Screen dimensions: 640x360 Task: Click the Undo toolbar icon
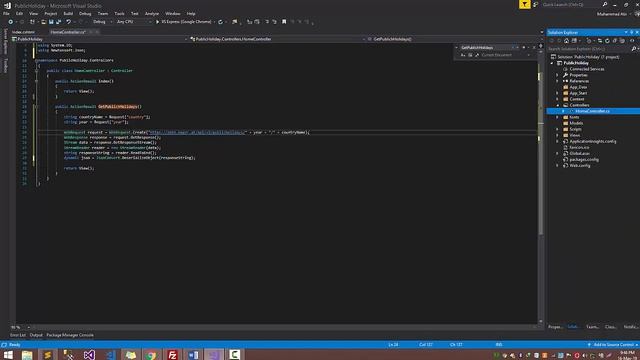[x=68, y=22]
